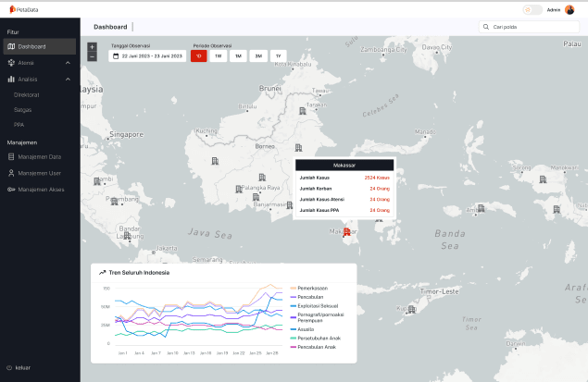Zoom in on the map
The height and width of the screenshot is (382, 588).
pos(92,46)
